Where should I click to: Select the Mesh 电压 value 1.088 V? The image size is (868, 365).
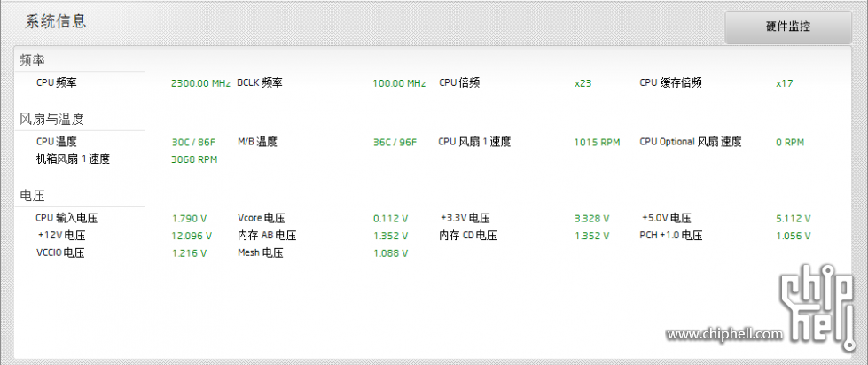tap(391, 253)
